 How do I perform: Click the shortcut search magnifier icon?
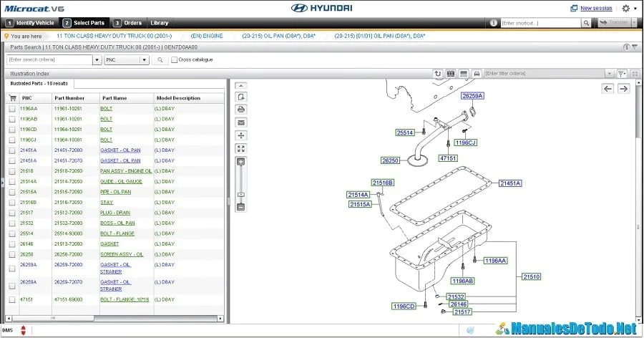pyautogui.click(x=586, y=23)
